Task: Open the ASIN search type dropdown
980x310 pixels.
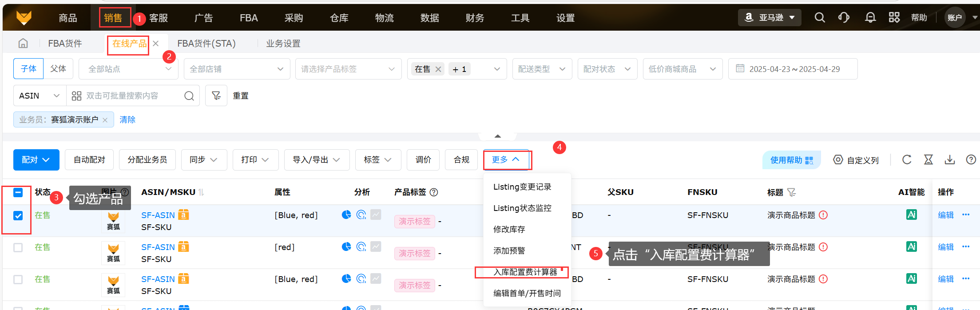Action: click(40, 95)
